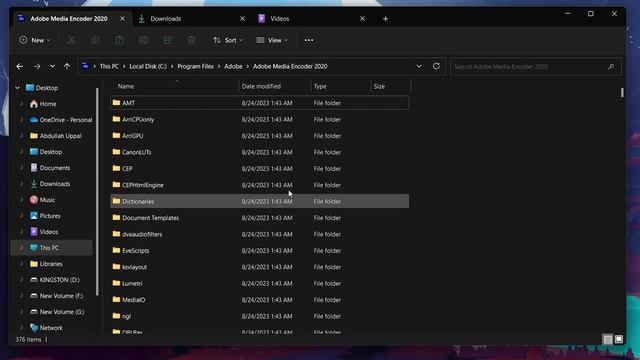Viewport: 640px width, 360px height.
Task: Click the Copy toolbar icon
Action: tap(95, 40)
